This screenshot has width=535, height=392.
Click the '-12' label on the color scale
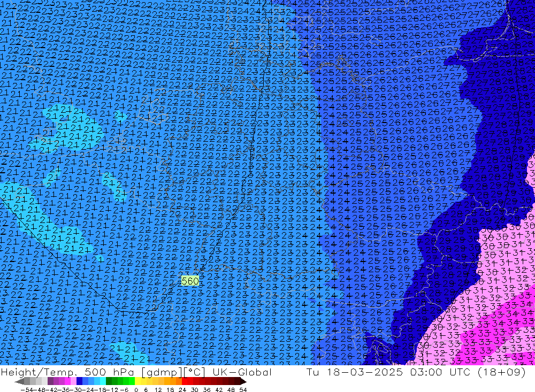coord(112,390)
